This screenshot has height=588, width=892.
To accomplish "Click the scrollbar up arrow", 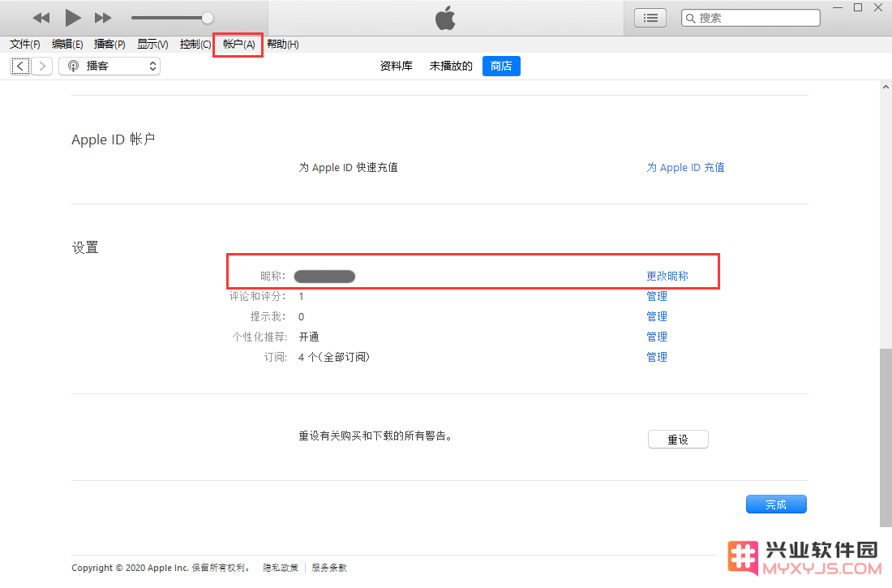I will tap(886, 87).
